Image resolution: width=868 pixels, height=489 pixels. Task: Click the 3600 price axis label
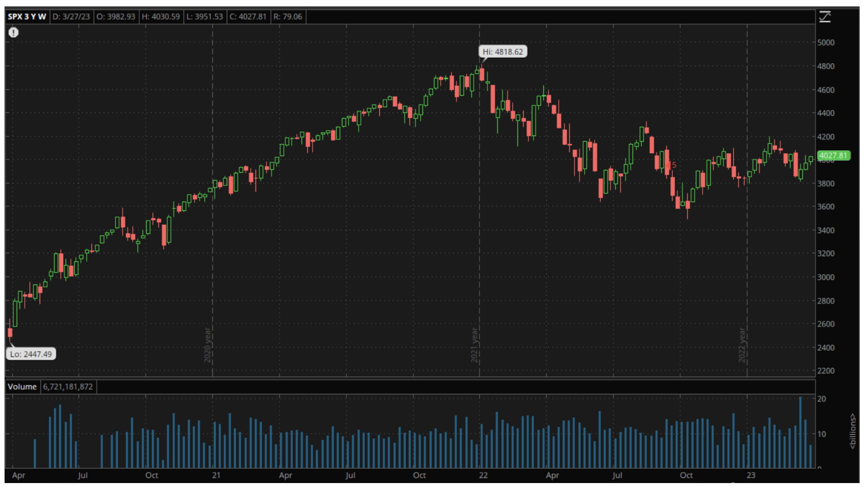point(826,207)
